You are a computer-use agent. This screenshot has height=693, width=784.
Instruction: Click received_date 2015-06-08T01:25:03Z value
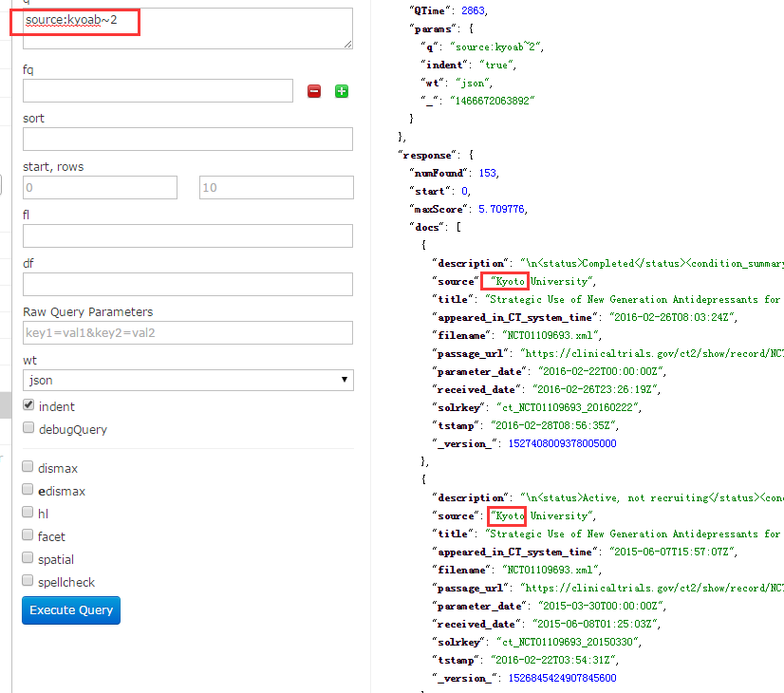click(x=595, y=624)
